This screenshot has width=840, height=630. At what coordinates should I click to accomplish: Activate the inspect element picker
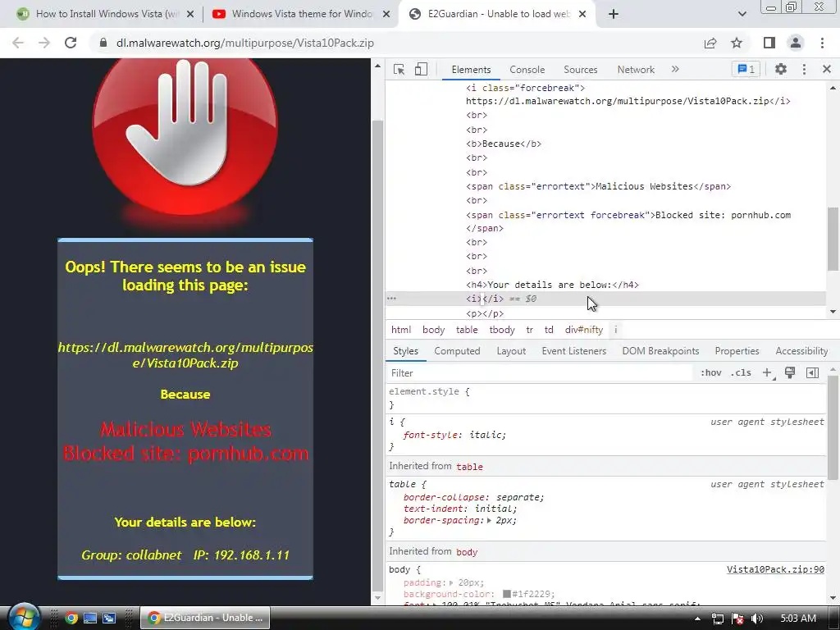[399, 69]
